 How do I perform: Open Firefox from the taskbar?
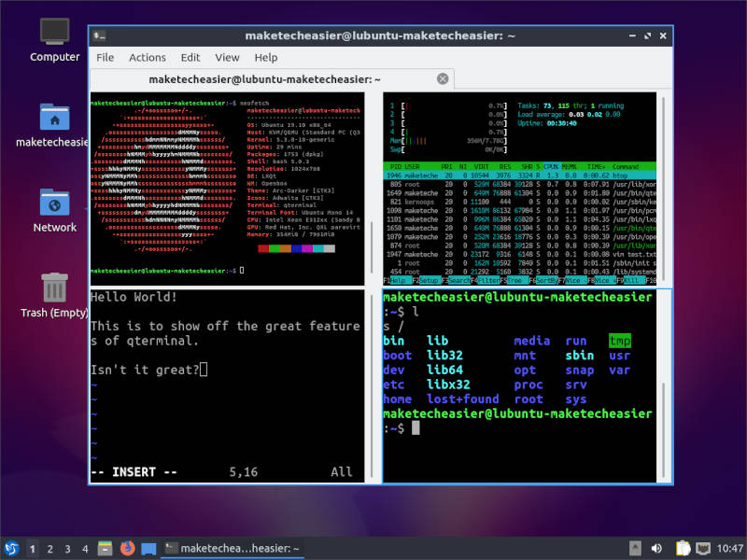pyautogui.click(x=127, y=548)
